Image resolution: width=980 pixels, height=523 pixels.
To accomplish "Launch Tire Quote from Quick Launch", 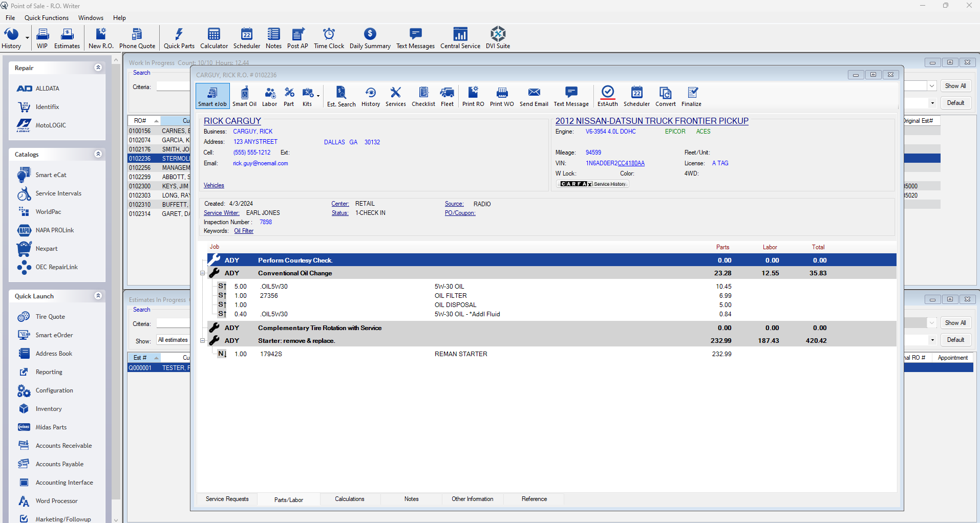I will [x=50, y=316].
